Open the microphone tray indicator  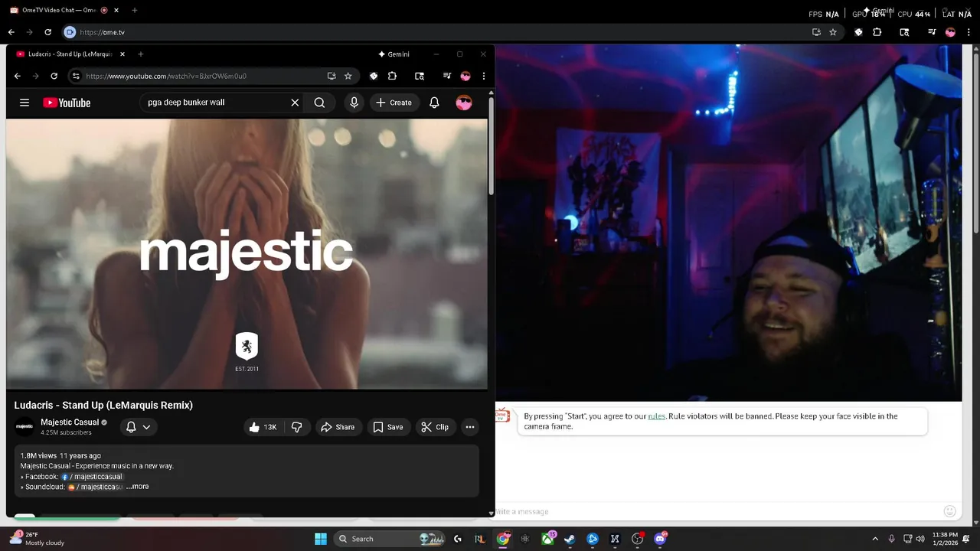(891, 539)
